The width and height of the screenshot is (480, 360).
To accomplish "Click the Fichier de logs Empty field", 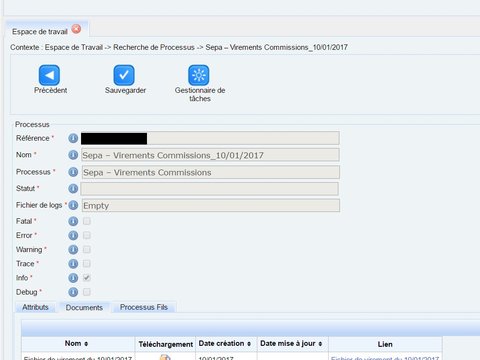I will pyautogui.click(x=210, y=205).
